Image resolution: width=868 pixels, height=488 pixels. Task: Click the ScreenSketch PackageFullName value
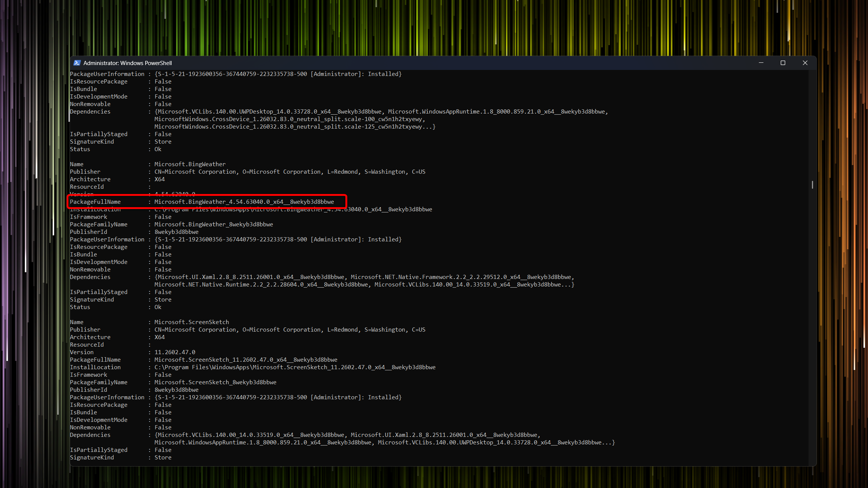(246, 360)
